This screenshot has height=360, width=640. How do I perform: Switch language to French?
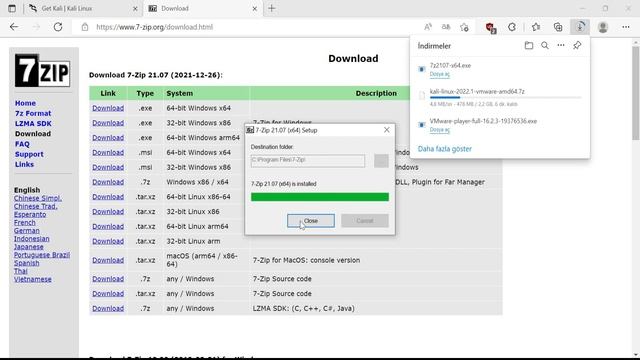tap(24, 223)
